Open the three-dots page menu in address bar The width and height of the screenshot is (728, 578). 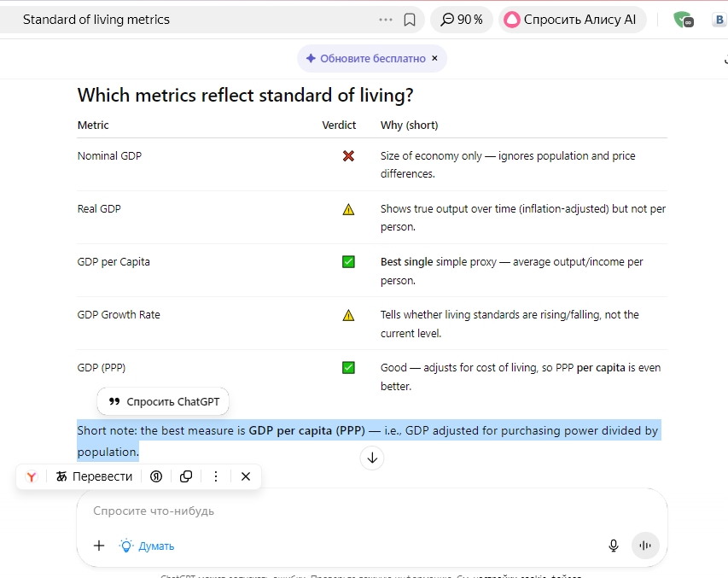[386, 20]
